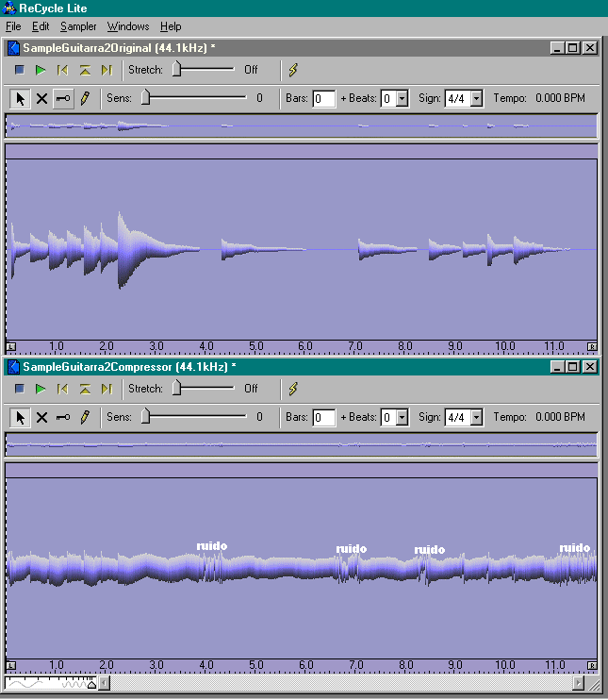Image resolution: width=608 pixels, height=700 pixels.
Task: Click Sens slider handle in SampleGuitarra2Compressor
Action: (145, 416)
